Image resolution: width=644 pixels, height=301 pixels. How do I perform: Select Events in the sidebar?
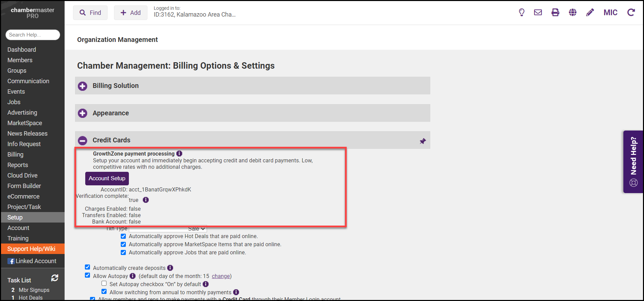16,92
